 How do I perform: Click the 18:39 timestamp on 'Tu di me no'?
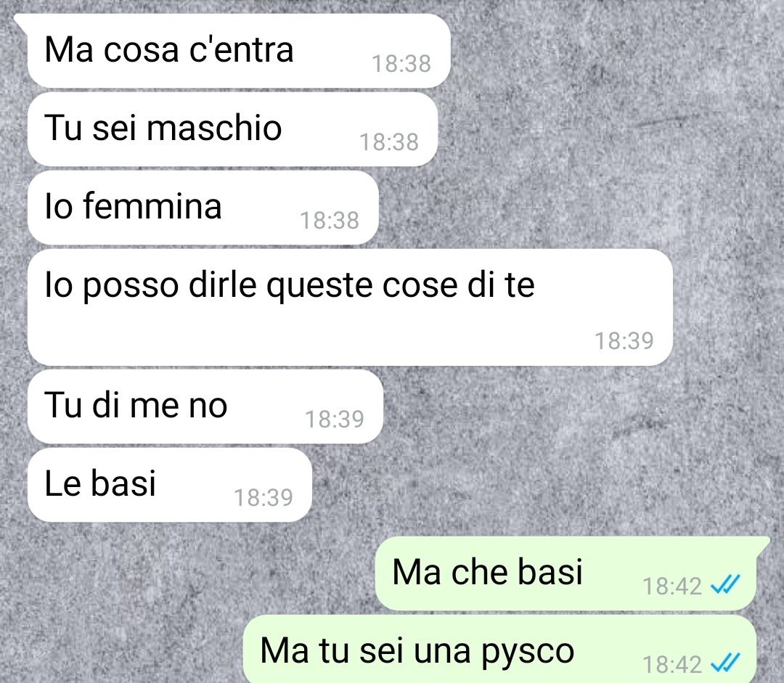(335, 420)
